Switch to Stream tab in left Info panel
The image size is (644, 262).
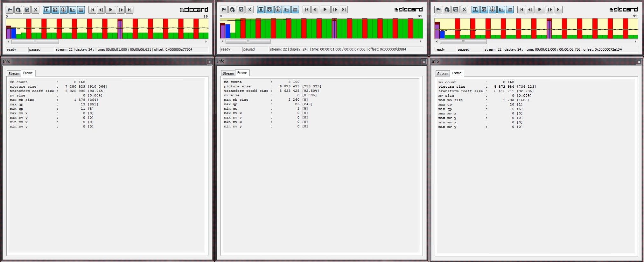pyautogui.click(x=14, y=74)
